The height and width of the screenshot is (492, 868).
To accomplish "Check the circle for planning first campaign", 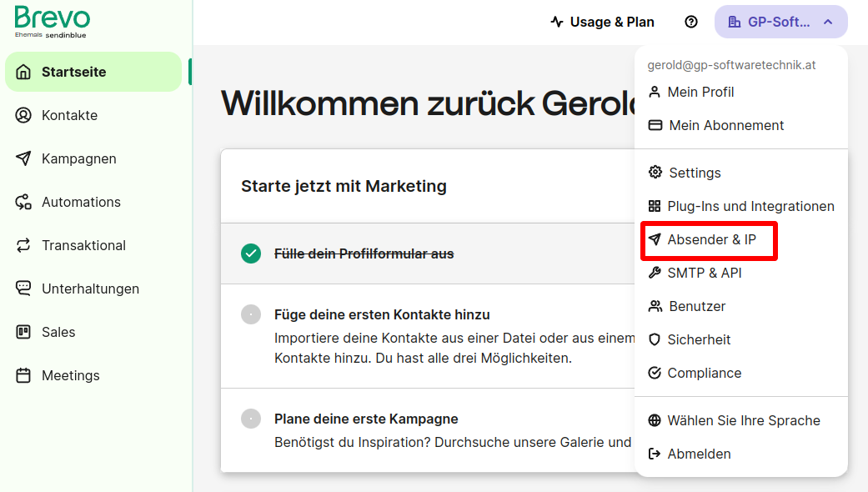I will (x=251, y=419).
